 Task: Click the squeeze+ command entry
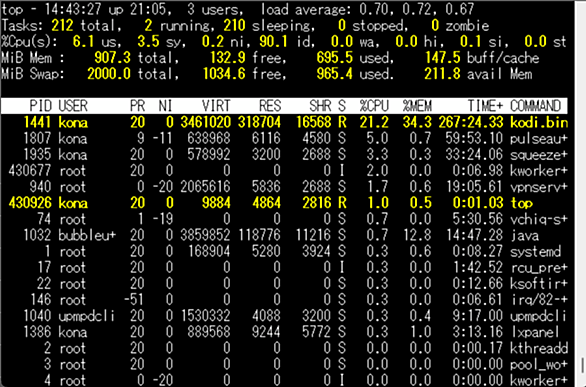click(539, 155)
